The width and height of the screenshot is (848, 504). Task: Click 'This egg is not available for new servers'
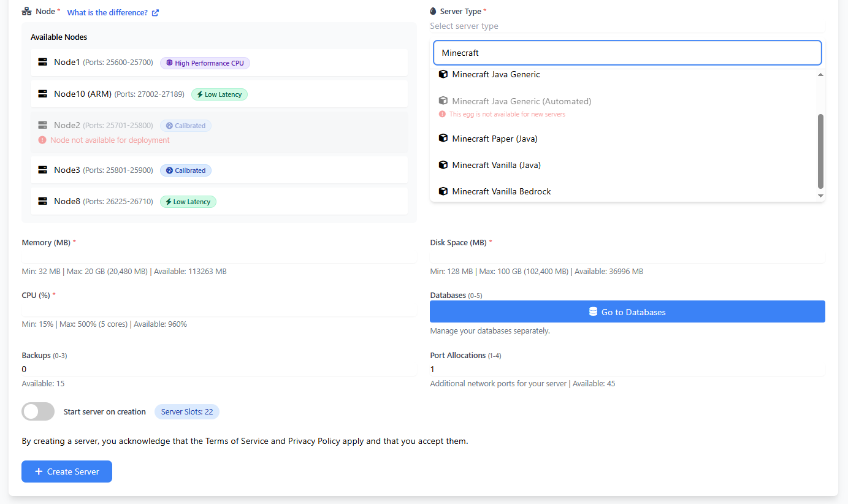click(507, 114)
